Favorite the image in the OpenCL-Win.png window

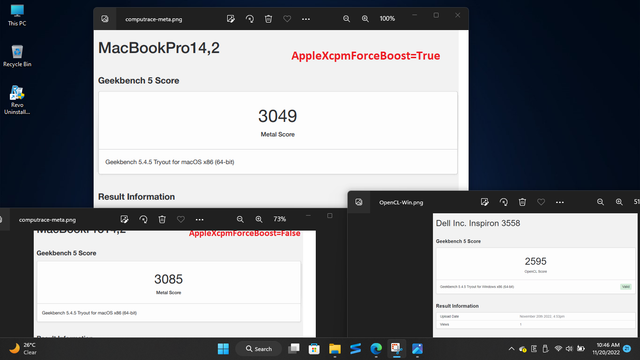541,202
